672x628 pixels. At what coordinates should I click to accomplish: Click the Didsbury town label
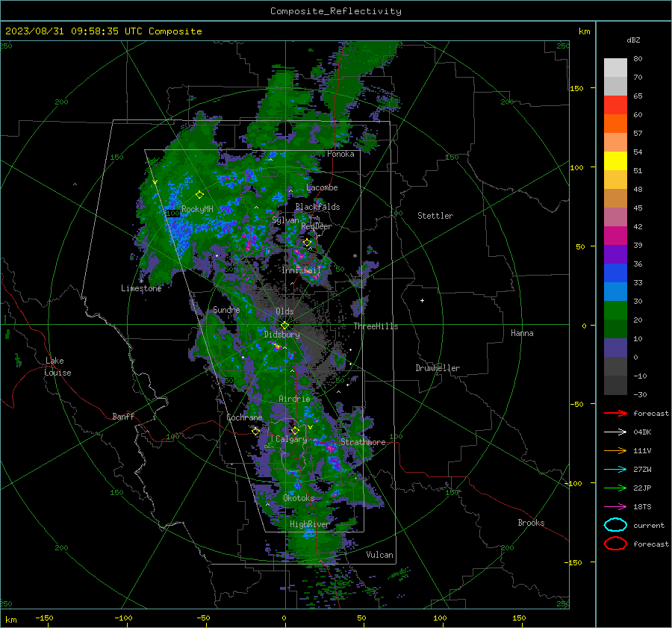(x=281, y=335)
